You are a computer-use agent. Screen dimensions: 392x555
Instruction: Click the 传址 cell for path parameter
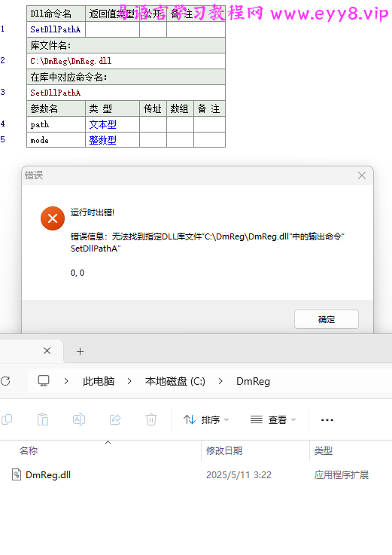coord(153,124)
